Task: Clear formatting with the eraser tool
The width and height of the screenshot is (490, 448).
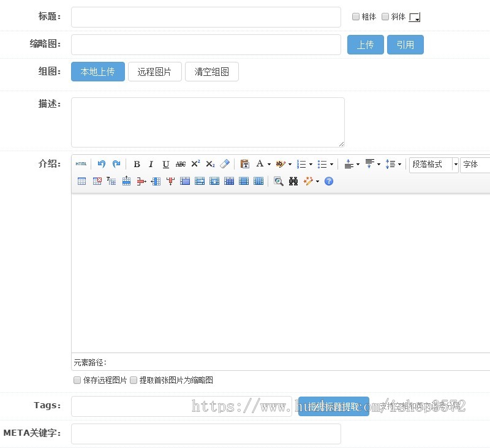Action: point(225,164)
